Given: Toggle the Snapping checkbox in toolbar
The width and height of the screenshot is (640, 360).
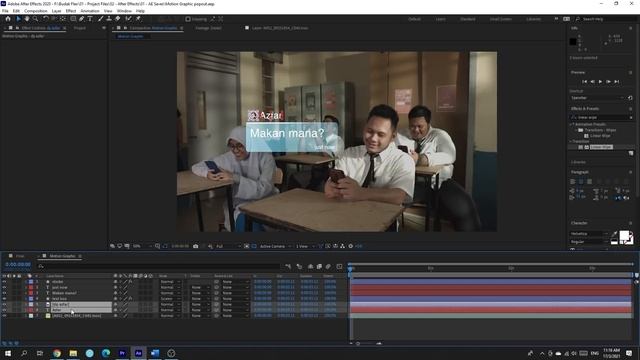Looking at the screenshot, I should click(188, 19).
